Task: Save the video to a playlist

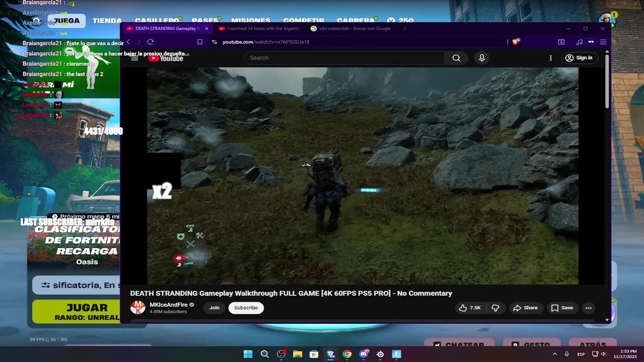Action: [561, 308]
